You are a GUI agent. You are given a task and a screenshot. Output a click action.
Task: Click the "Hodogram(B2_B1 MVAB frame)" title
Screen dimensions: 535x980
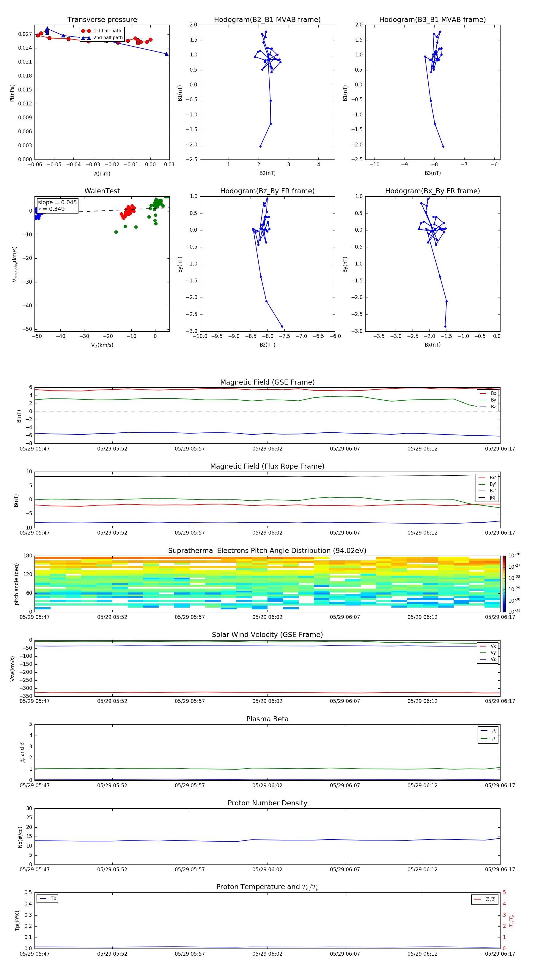pos(267,19)
